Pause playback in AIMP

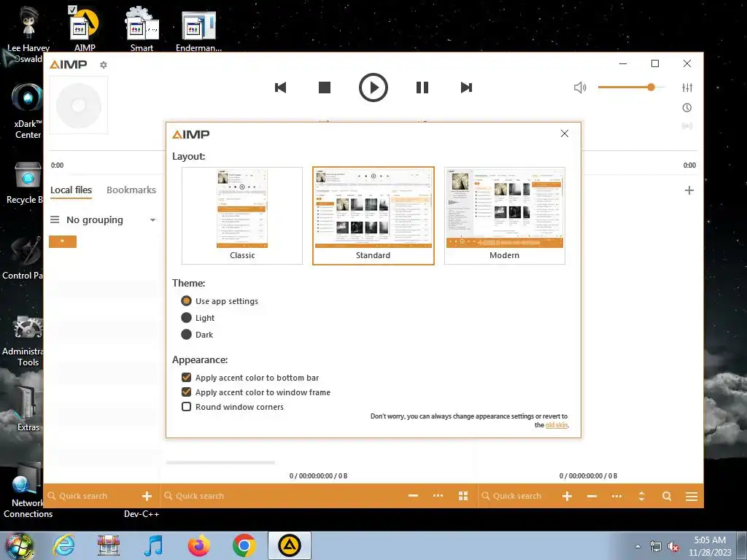point(422,87)
